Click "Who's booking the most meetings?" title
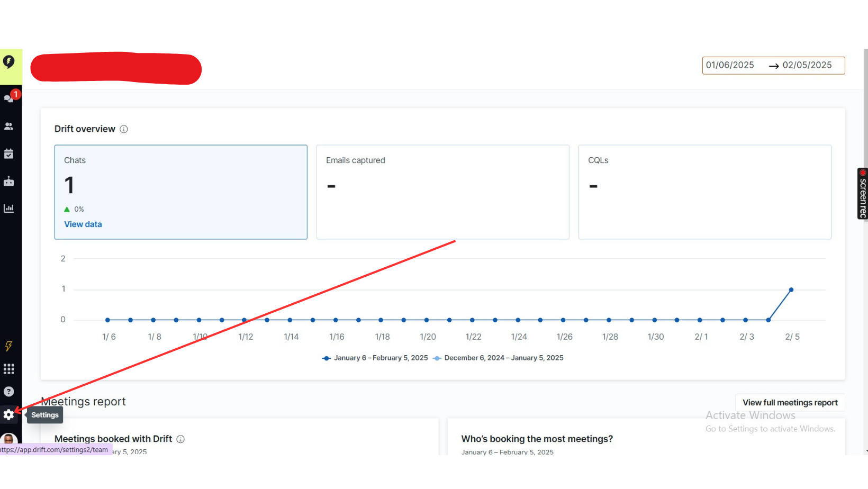 coord(537,439)
